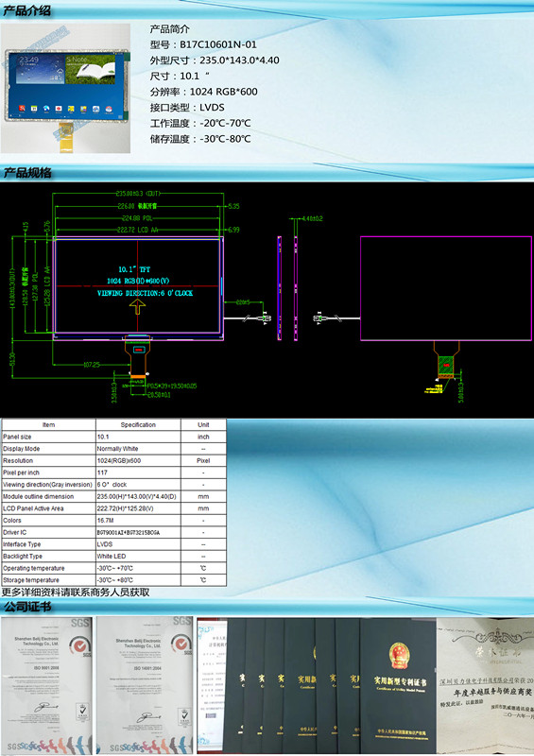This screenshot has width=534, height=756.
Task: Click the patent certificate with national emblem
Action: [399, 686]
